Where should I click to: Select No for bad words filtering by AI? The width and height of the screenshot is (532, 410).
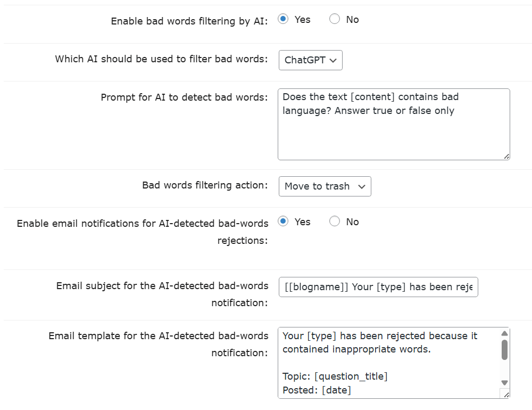click(335, 20)
